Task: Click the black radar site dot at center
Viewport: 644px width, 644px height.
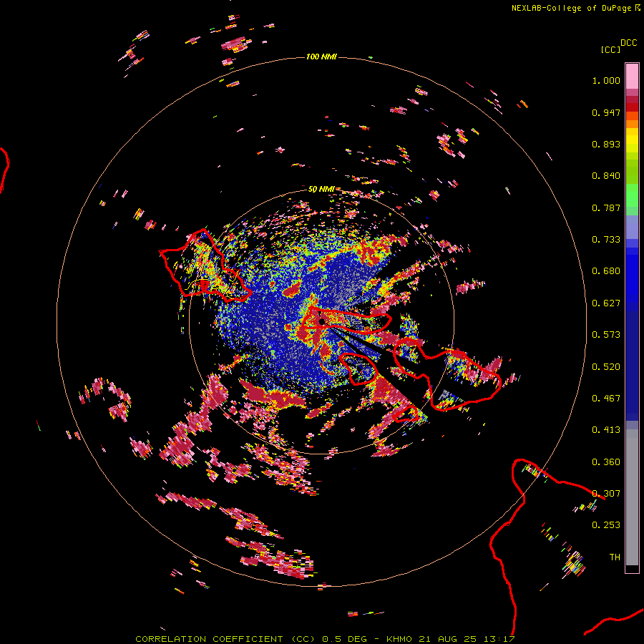Action: pyautogui.click(x=321, y=321)
